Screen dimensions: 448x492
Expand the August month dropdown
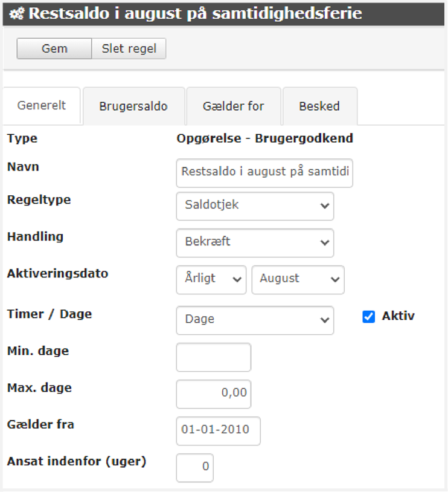[x=298, y=279]
